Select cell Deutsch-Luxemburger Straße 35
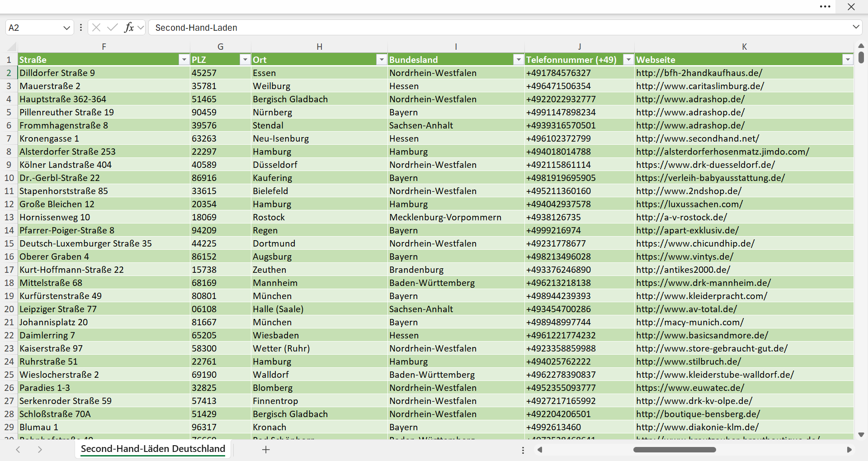This screenshot has height=461, width=868. pyautogui.click(x=104, y=243)
